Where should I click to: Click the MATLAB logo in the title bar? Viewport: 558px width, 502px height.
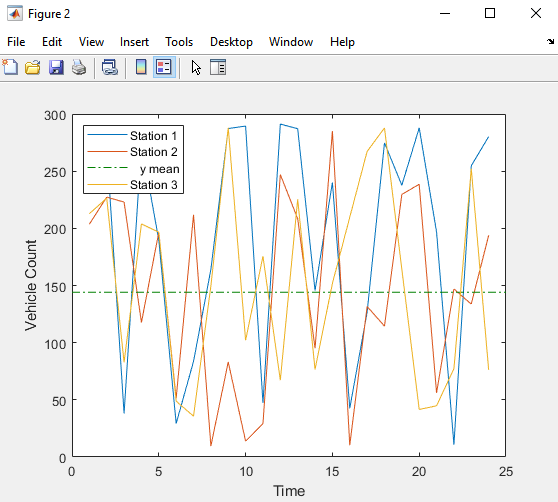pos(15,14)
